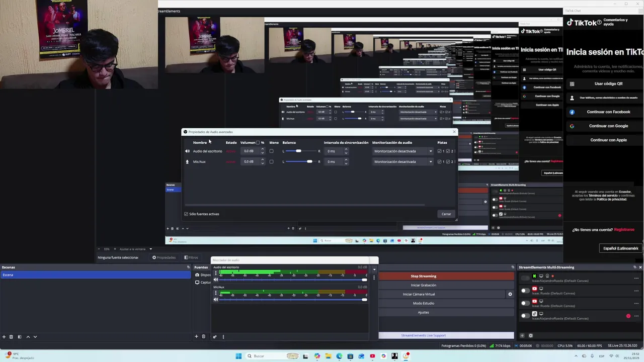Increase sync offset for Audio del escritorio

tap(346, 150)
